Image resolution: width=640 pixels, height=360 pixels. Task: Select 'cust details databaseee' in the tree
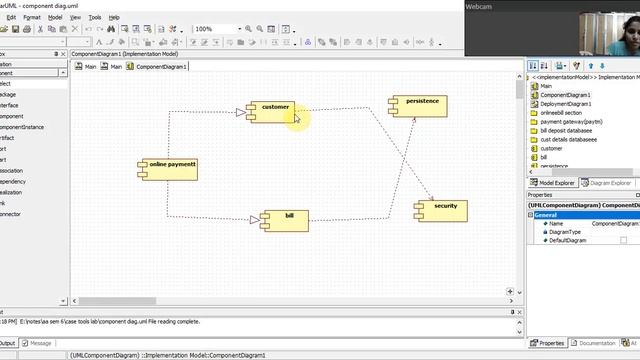[569, 140]
